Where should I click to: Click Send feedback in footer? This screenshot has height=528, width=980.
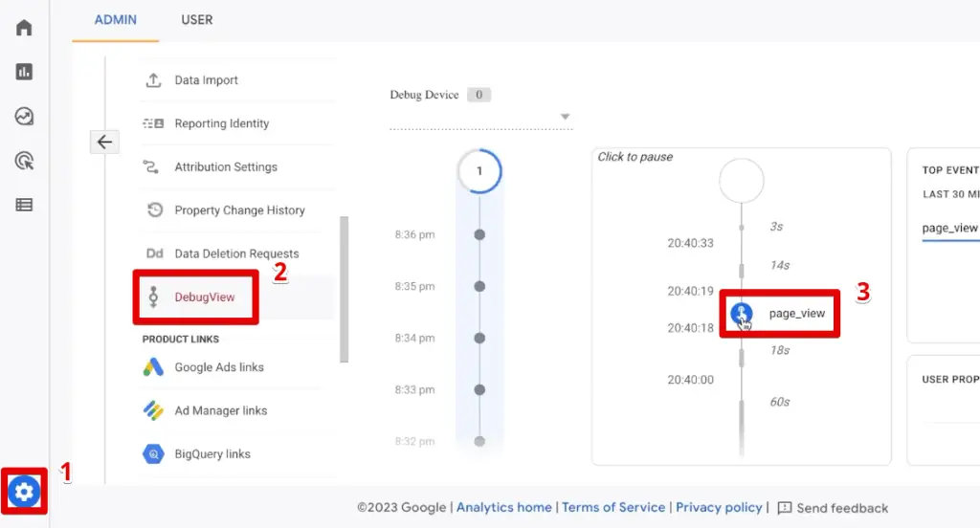833,508
